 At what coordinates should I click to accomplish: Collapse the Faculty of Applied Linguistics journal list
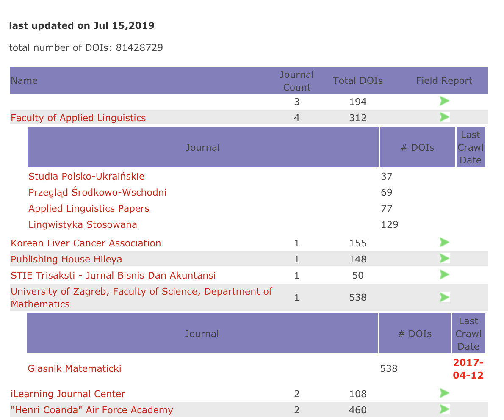coord(78,118)
